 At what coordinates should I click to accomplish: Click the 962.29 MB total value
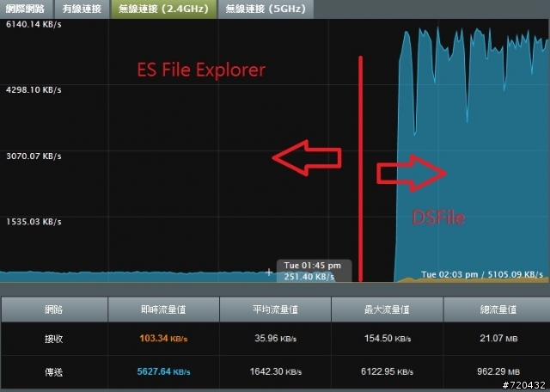(498, 371)
